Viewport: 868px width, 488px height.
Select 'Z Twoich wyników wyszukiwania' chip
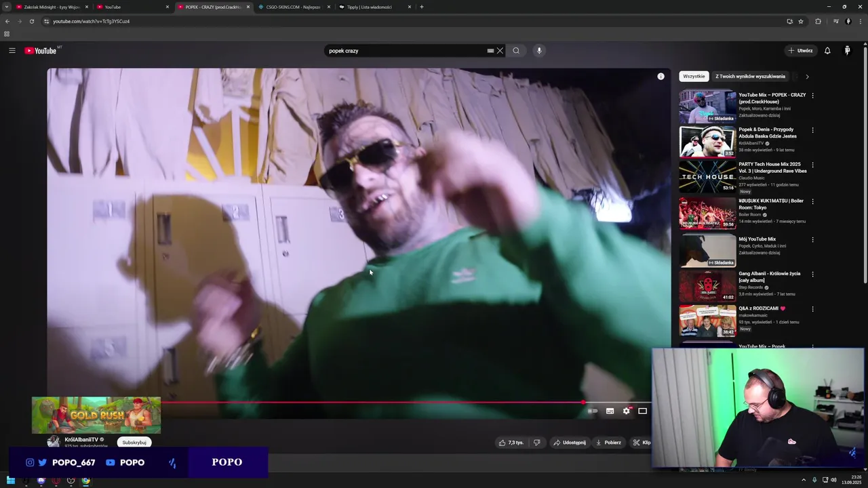click(750, 77)
